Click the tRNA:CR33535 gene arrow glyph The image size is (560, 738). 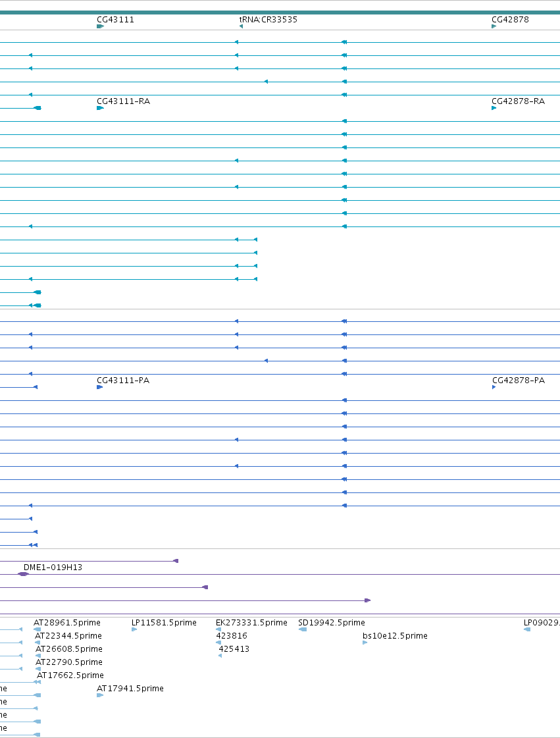pyautogui.click(x=241, y=26)
